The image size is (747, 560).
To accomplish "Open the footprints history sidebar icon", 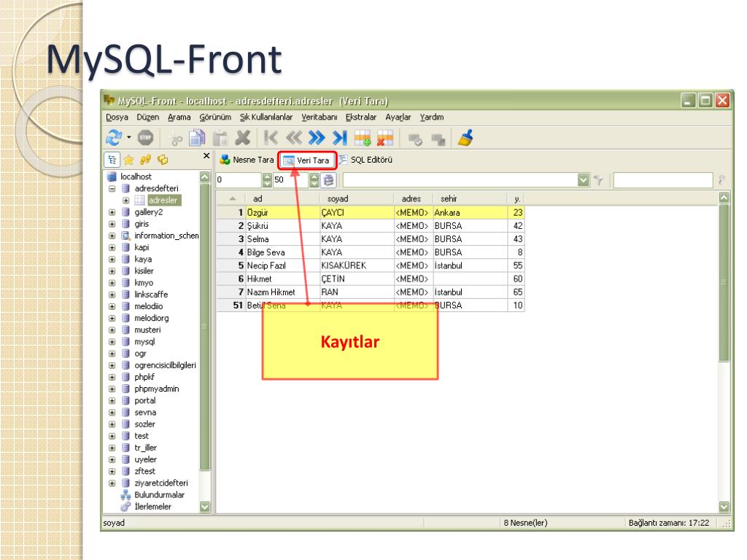I will (x=145, y=160).
